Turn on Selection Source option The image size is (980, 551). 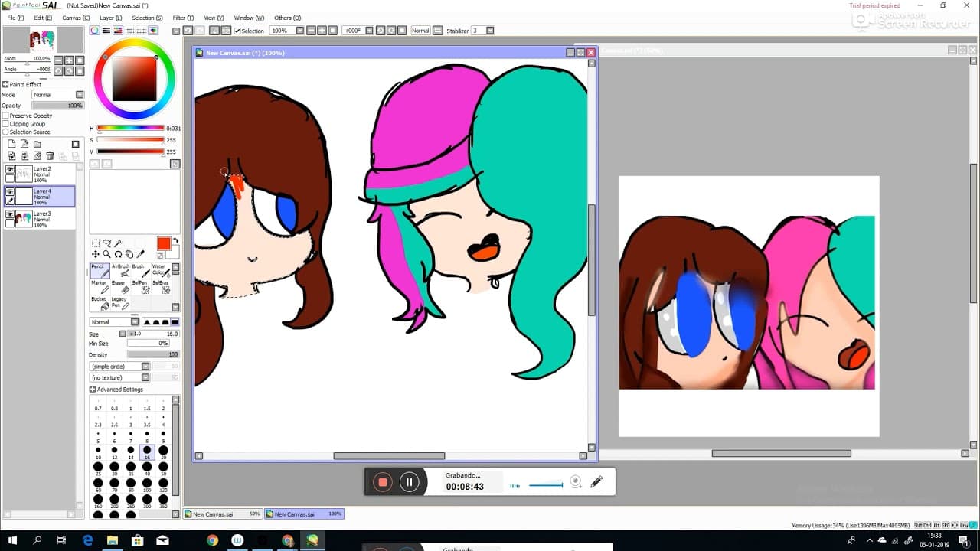pyautogui.click(x=6, y=132)
